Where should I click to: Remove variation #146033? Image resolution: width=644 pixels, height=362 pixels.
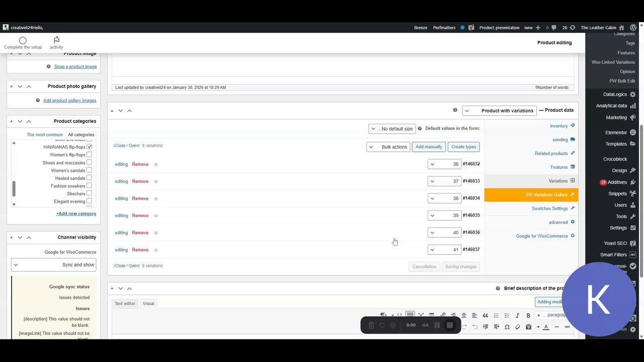(140, 182)
